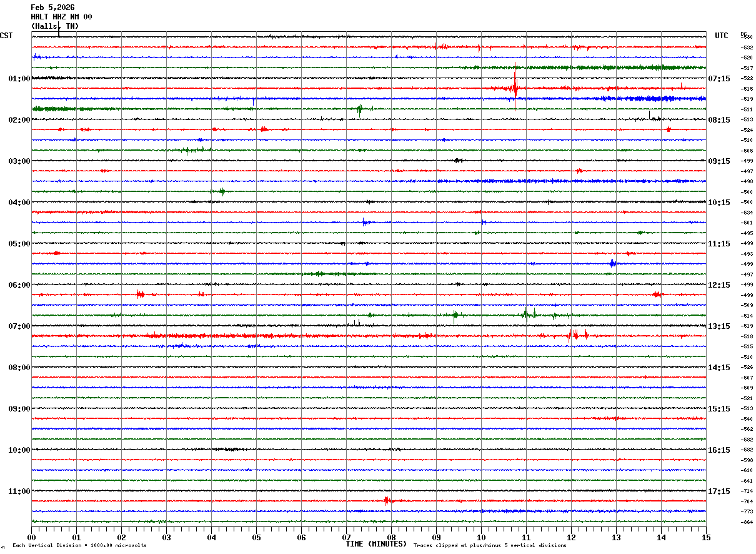Select the DC offset value -534

[x=747, y=213]
